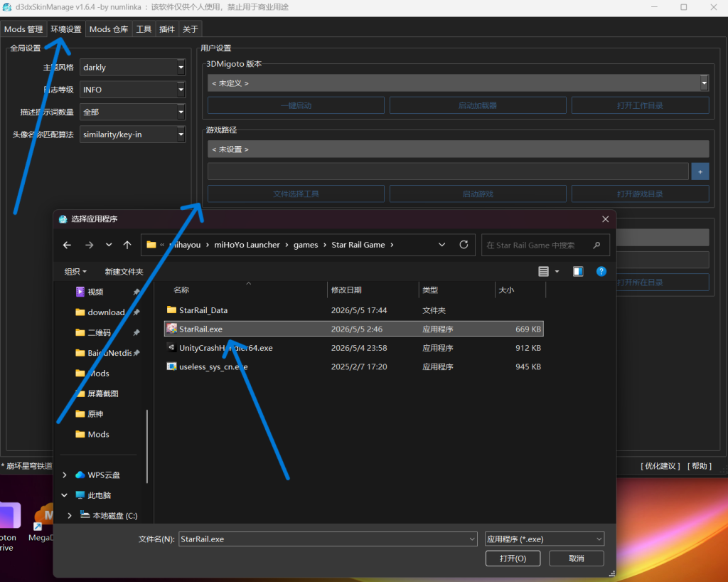Open recent locations chevron in dialog
728x582 pixels.
click(109, 245)
